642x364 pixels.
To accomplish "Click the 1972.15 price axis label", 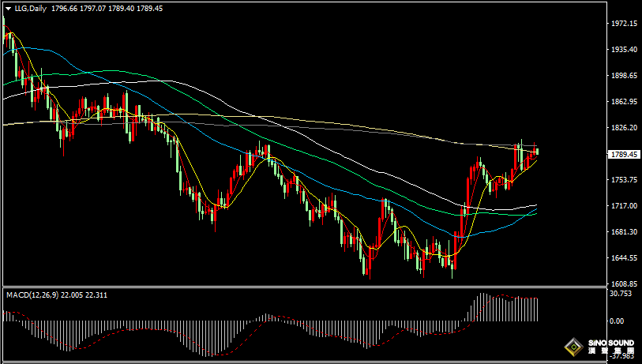I will pos(624,24).
